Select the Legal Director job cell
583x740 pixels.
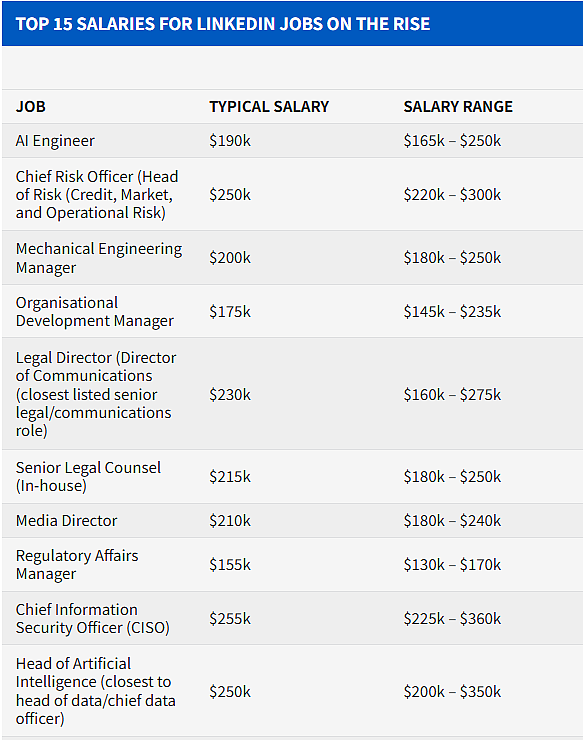point(96,394)
